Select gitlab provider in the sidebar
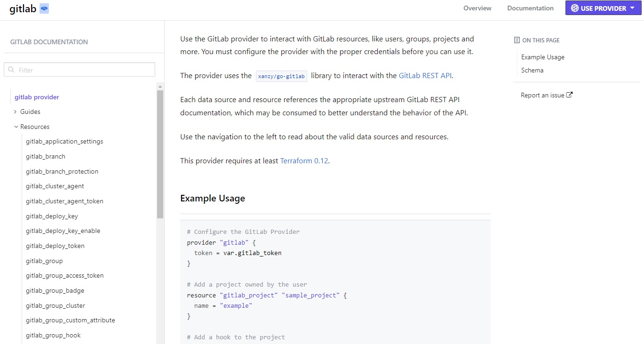The width and height of the screenshot is (644, 344). click(37, 97)
